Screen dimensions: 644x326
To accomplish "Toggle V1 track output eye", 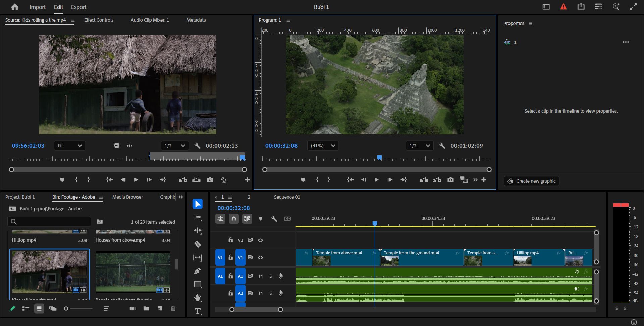I will (x=260, y=257).
